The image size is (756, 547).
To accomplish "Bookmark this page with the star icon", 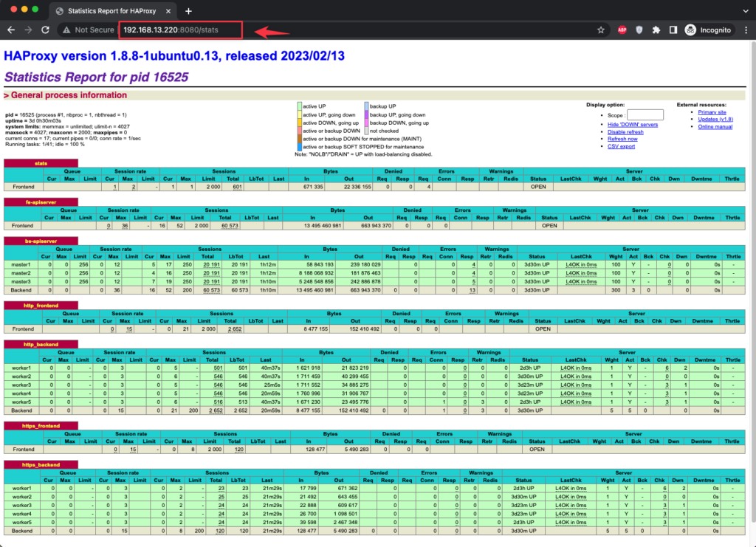I will [601, 30].
